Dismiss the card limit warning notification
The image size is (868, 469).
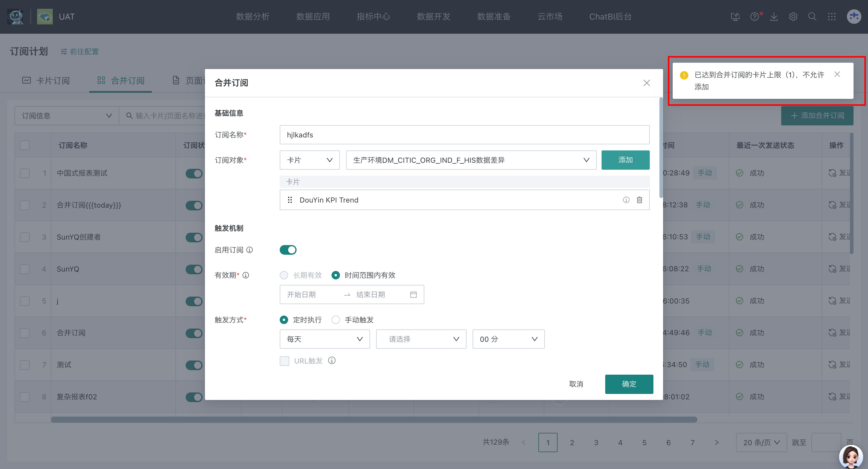coord(837,74)
